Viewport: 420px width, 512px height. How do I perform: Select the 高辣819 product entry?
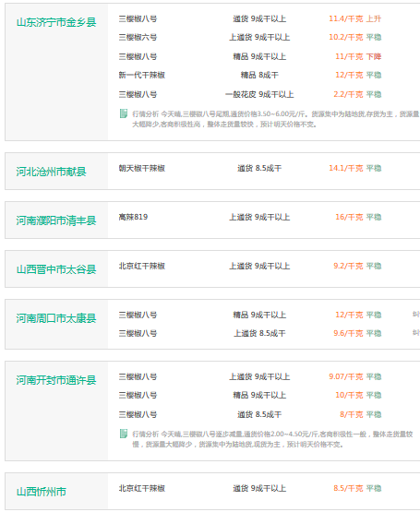pos(133,217)
